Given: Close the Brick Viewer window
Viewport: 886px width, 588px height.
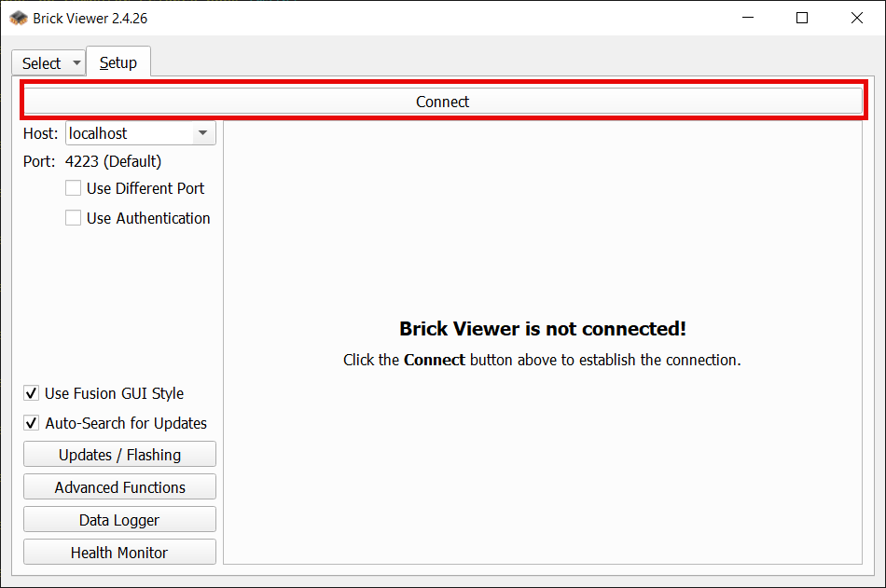Looking at the screenshot, I should click(856, 18).
